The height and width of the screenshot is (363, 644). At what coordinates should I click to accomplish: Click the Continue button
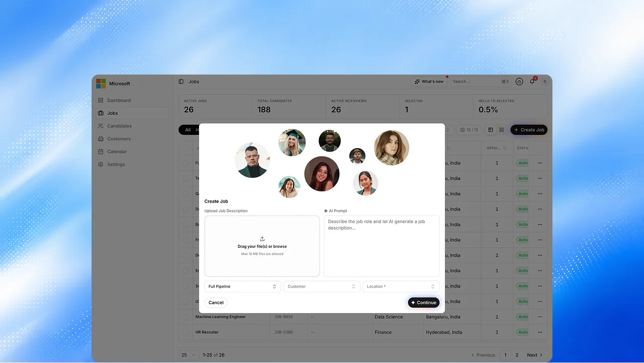(424, 303)
